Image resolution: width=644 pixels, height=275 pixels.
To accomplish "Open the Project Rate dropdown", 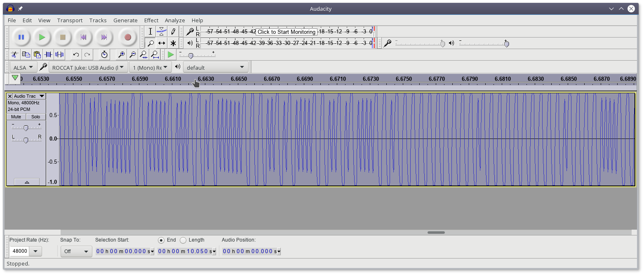I will (x=35, y=251).
